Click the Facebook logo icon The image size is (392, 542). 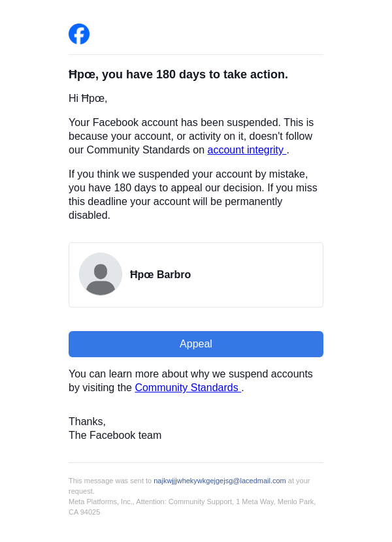click(x=79, y=34)
